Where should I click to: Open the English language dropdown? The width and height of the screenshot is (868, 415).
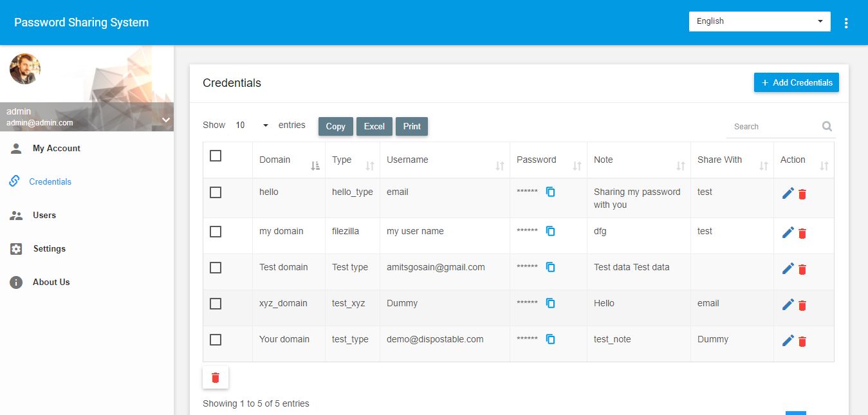(x=760, y=21)
